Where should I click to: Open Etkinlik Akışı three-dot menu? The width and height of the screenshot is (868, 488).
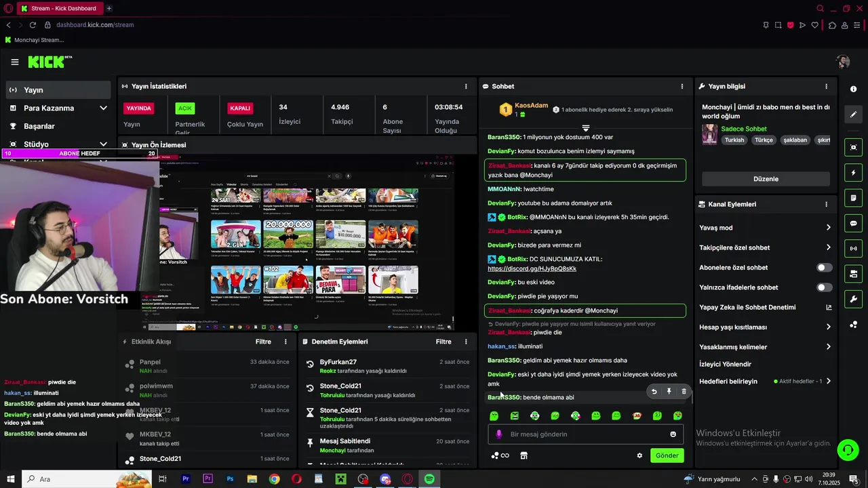(285, 342)
